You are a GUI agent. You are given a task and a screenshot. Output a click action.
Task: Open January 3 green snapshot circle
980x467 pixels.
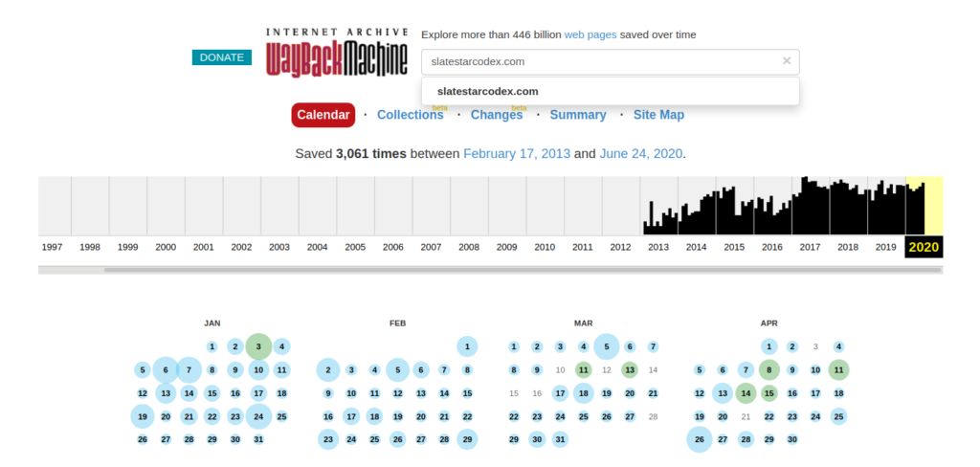pos(258,346)
